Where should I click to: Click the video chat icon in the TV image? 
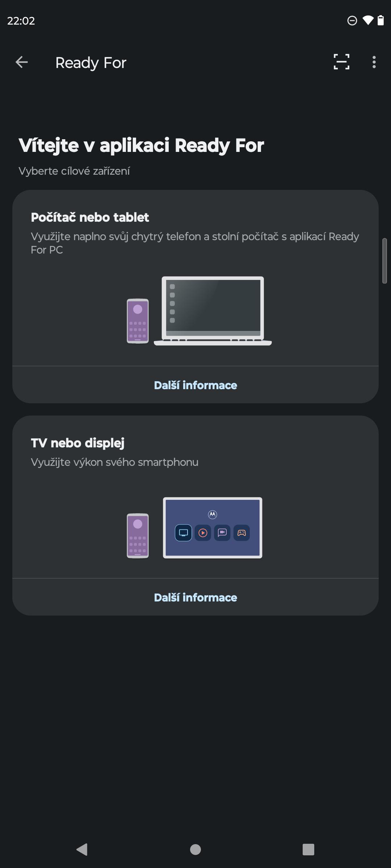pos(222,533)
